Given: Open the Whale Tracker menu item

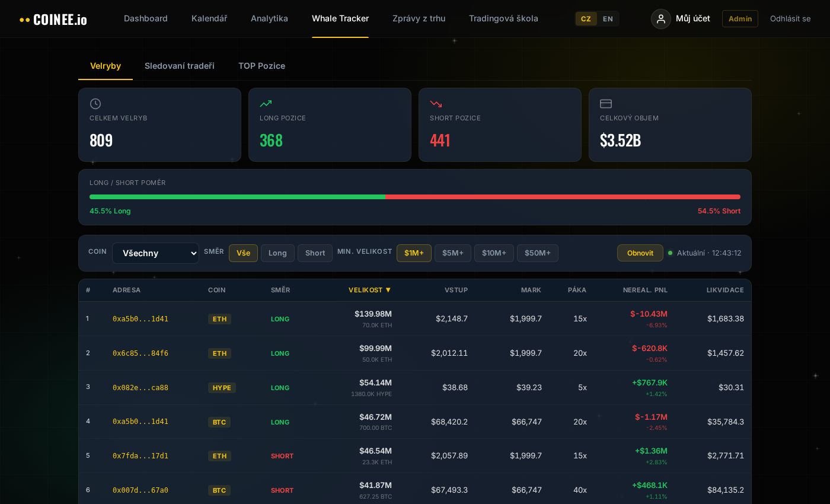Looking at the screenshot, I should click(x=340, y=18).
